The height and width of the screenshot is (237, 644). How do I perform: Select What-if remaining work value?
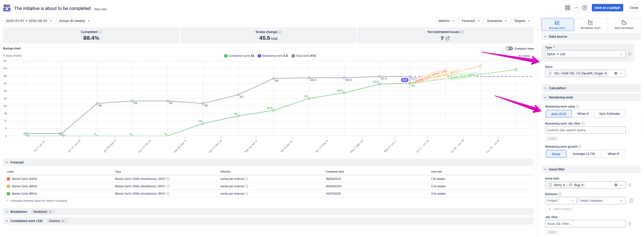click(583, 114)
